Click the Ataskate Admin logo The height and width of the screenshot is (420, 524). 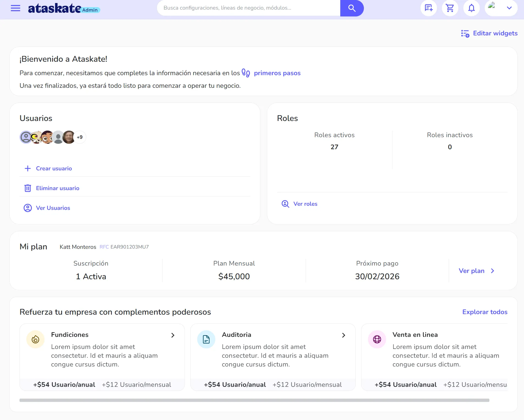click(x=64, y=8)
